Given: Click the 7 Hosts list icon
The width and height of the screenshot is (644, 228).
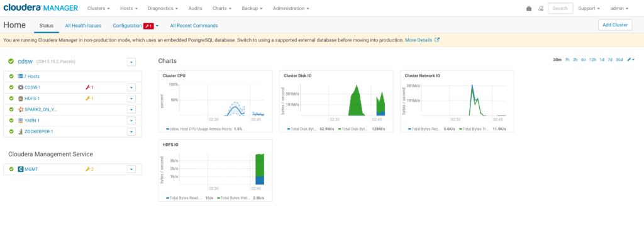Looking at the screenshot, I should pyautogui.click(x=21, y=76).
